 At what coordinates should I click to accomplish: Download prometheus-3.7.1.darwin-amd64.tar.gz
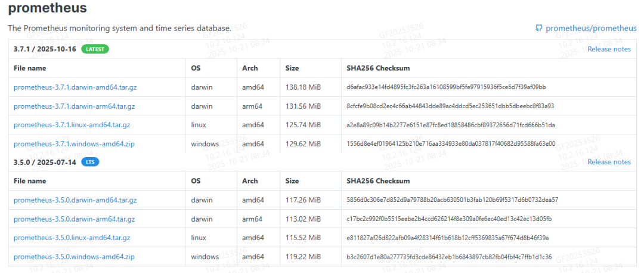pos(75,87)
